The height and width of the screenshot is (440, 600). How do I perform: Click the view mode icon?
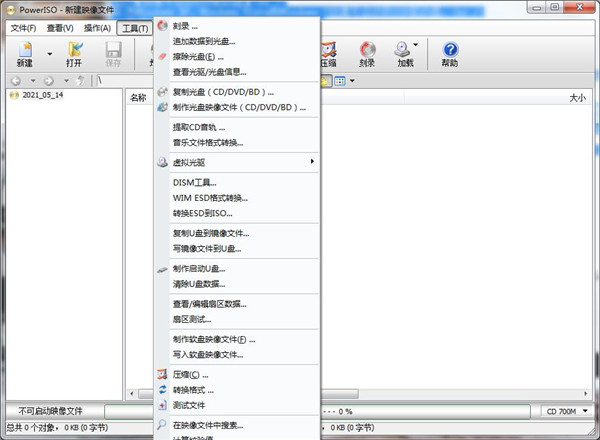[x=340, y=81]
